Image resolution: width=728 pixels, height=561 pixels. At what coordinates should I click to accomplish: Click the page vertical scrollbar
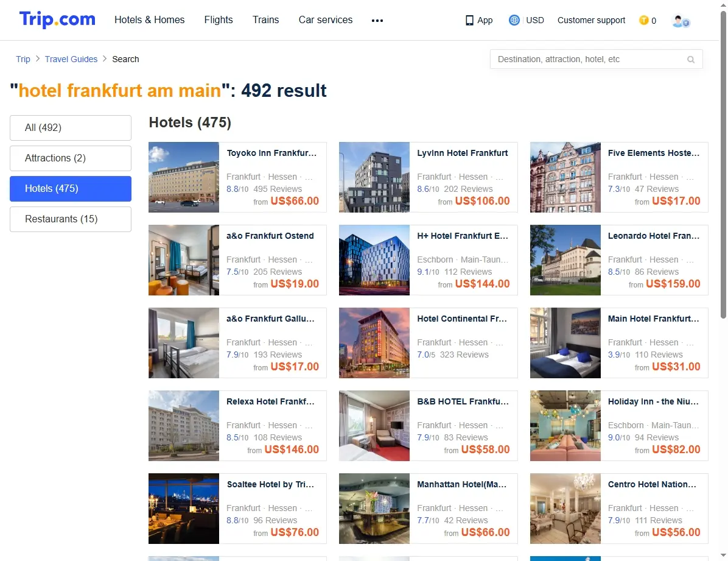tap(723, 164)
